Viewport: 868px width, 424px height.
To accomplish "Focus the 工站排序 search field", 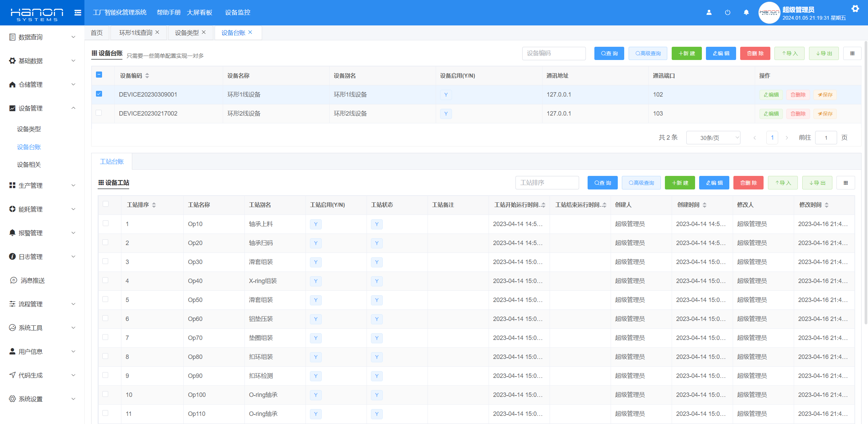I will (x=547, y=183).
